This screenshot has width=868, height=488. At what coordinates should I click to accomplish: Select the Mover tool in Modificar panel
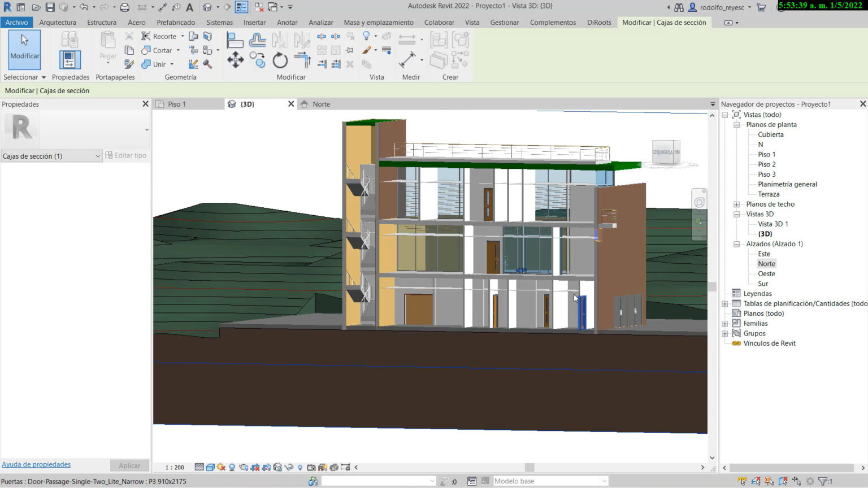click(x=236, y=59)
